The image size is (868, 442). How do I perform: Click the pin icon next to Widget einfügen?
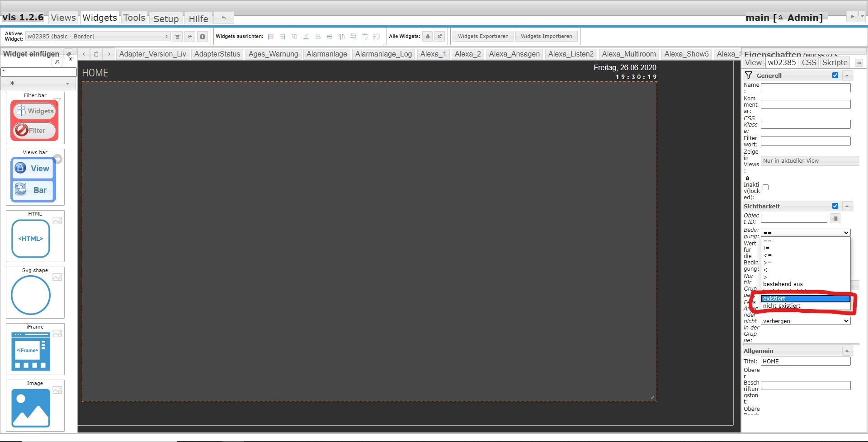[x=68, y=53]
